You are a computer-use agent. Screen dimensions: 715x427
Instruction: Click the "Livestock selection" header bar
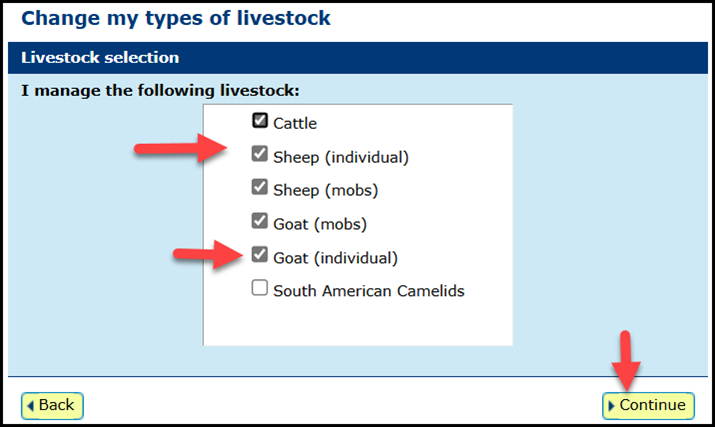pyautogui.click(x=358, y=58)
